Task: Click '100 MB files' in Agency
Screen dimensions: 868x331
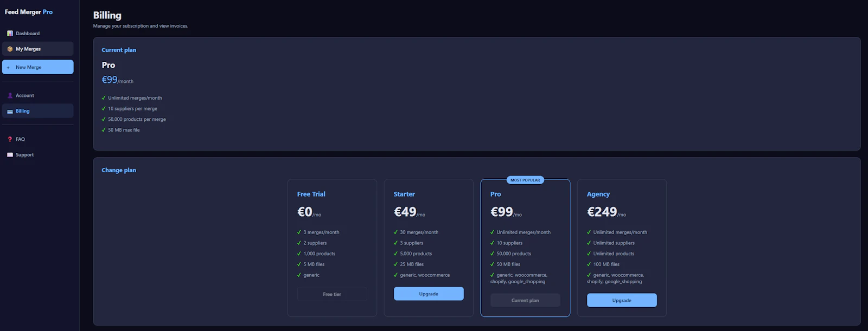Action: tap(606, 264)
